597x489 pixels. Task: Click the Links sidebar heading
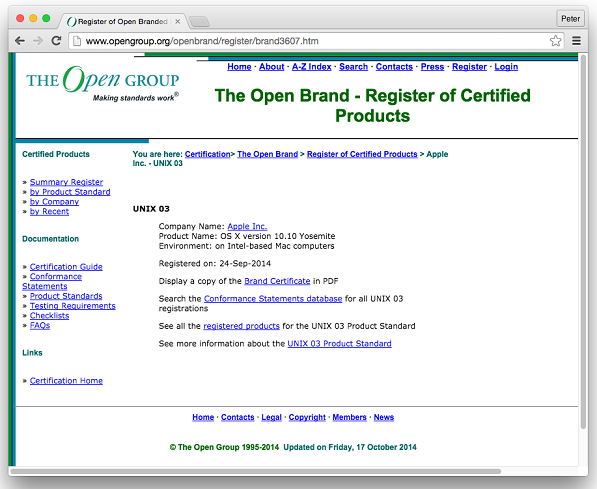(32, 353)
